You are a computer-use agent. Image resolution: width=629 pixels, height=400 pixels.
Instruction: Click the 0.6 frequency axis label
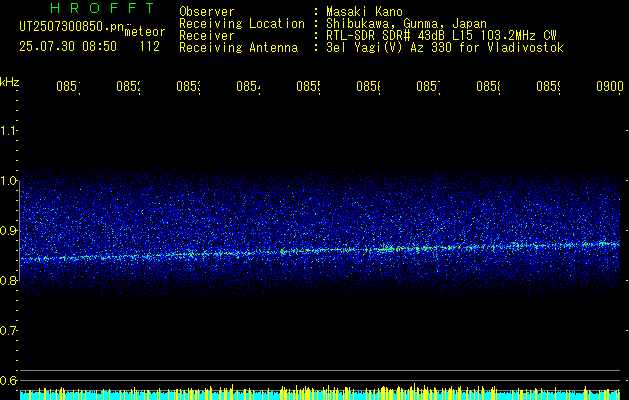coord(8,380)
